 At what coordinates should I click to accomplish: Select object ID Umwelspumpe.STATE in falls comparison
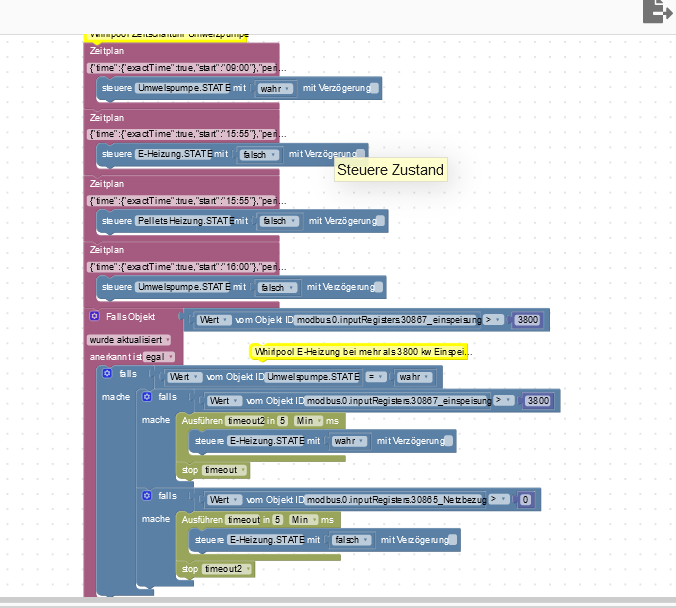(x=313, y=377)
